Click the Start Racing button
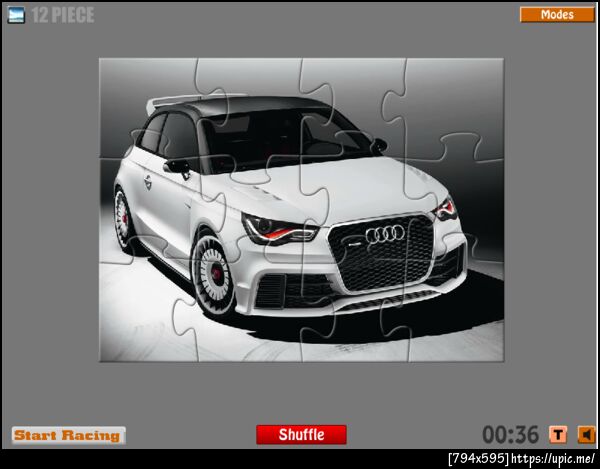 [68, 435]
